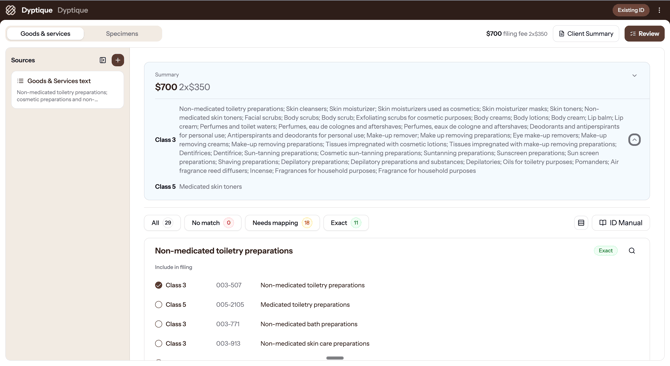Click the 003-507 ID code

click(229, 285)
